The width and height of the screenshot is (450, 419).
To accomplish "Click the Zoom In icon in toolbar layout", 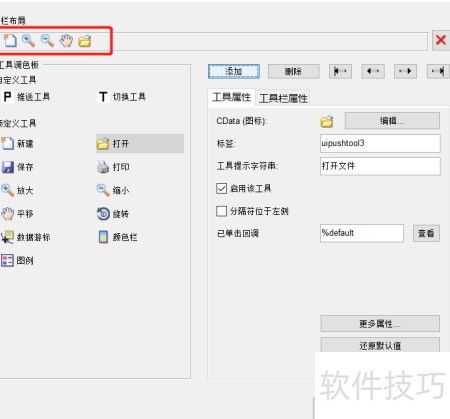I will click(29, 41).
